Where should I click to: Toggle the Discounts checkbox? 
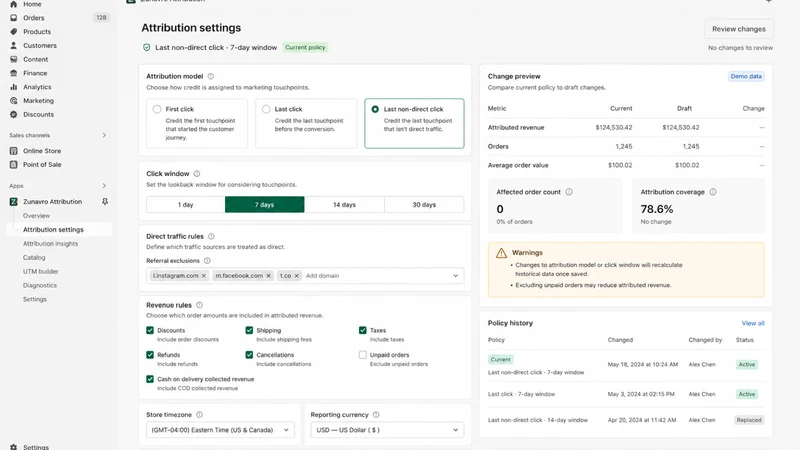pyautogui.click(x=150, y=331)
